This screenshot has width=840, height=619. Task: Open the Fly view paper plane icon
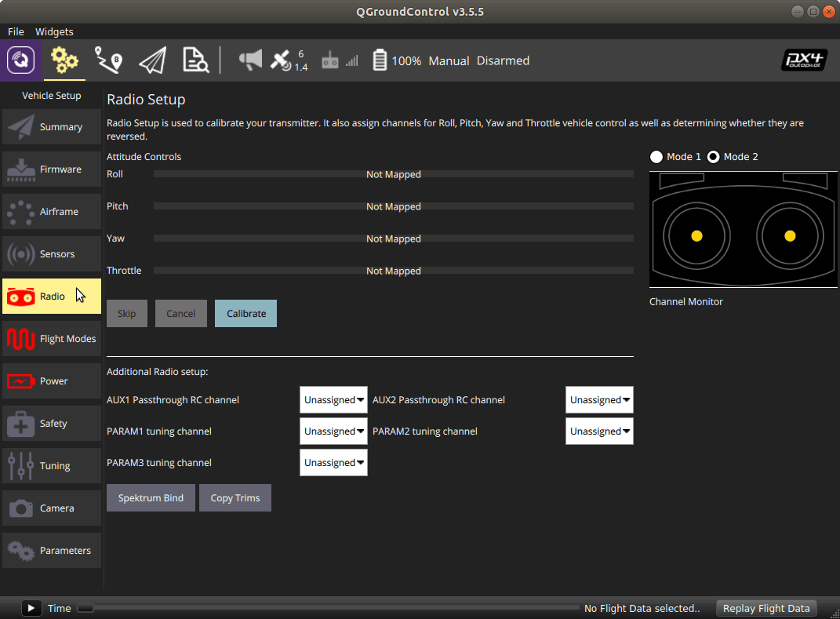[153, 60]
